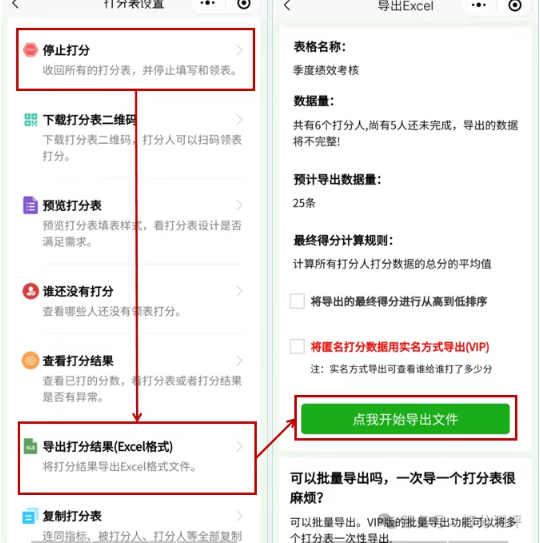Go back using arrow on 导出Excel page
This screenshot has width=540, height=543.
(x=287, y=5)
